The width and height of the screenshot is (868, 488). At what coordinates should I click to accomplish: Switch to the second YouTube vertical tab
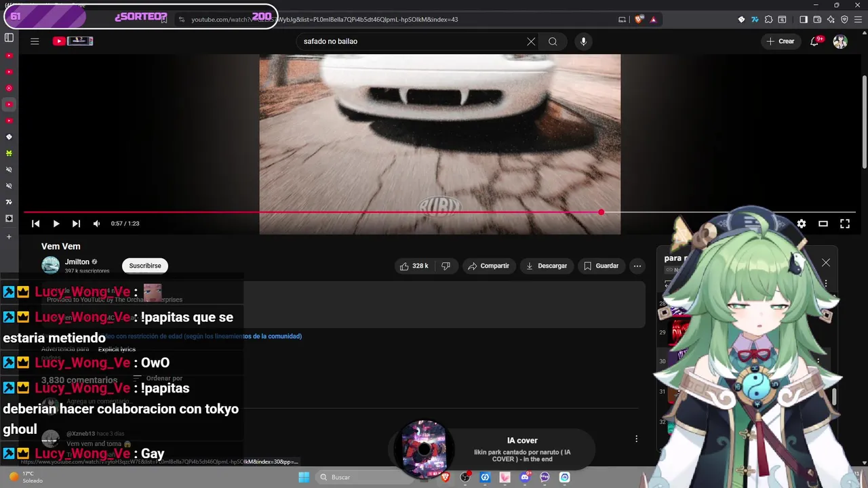[9, 72]
